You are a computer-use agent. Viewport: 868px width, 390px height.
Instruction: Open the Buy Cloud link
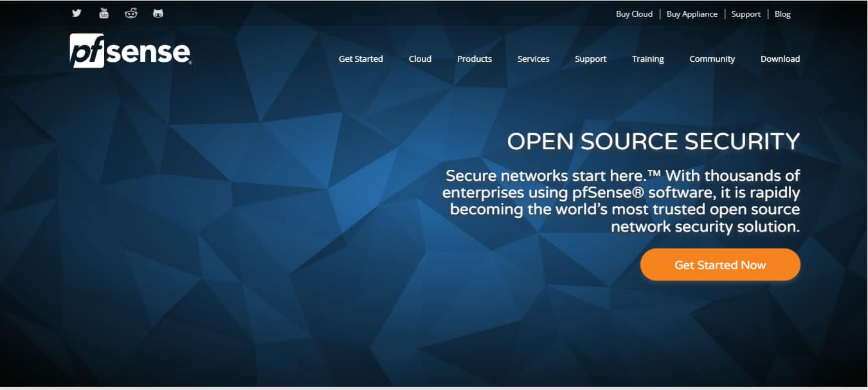tap(634, 14)
